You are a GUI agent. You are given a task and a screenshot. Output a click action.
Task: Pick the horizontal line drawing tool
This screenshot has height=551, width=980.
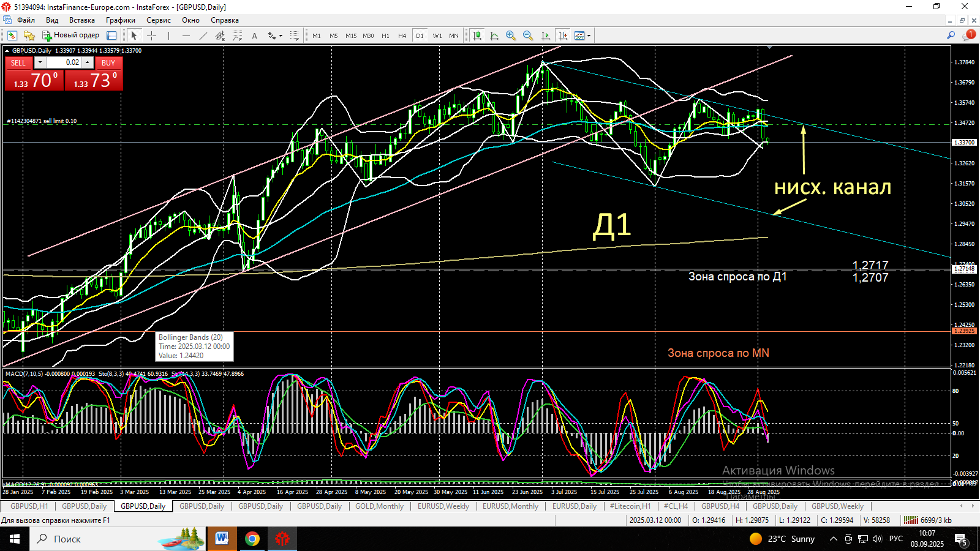pos(186,36)
